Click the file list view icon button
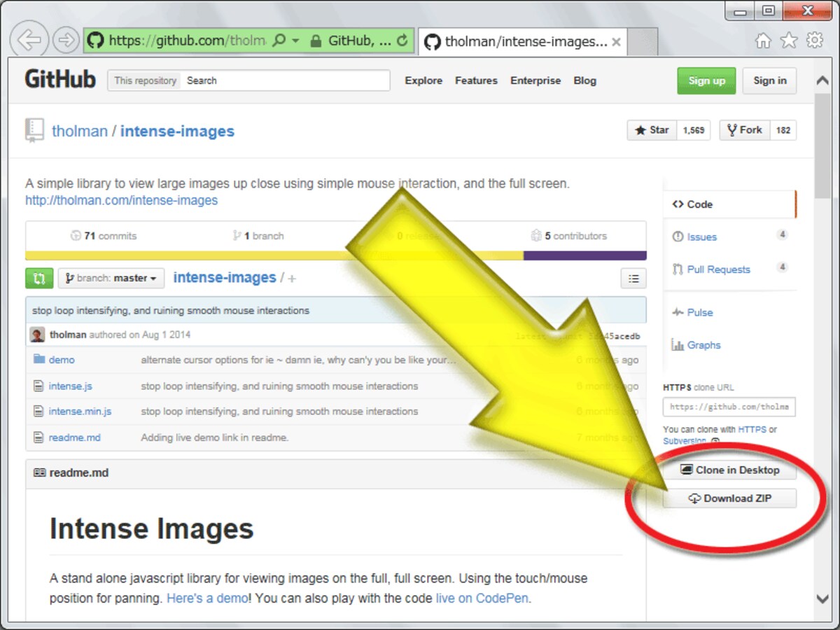 633,279
